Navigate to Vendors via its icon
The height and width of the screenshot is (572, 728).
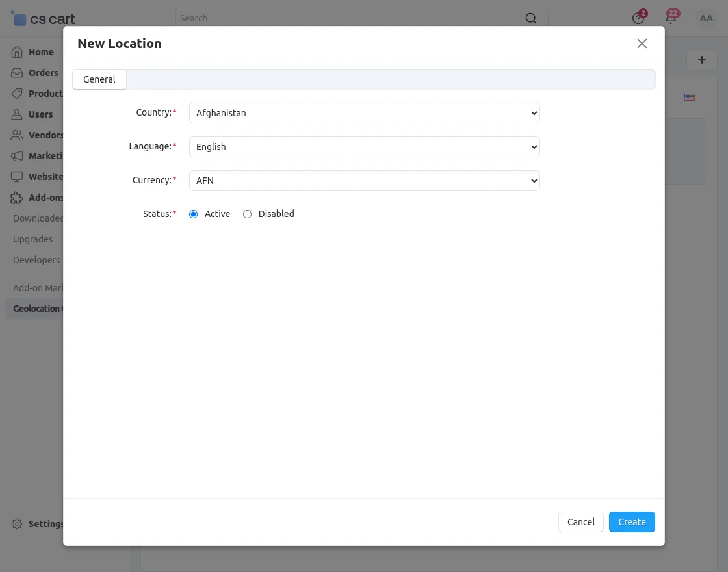[18, 135]
